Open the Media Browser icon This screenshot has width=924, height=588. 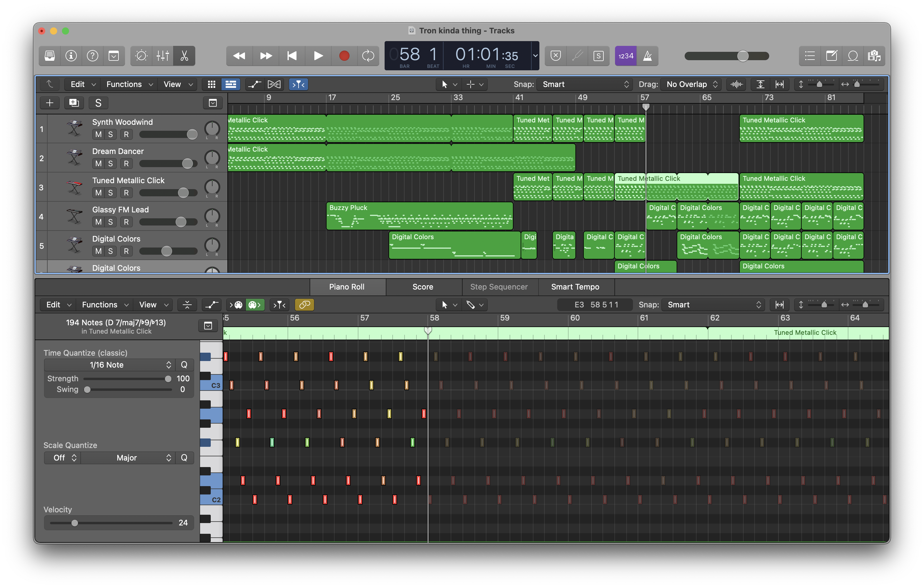874,56
